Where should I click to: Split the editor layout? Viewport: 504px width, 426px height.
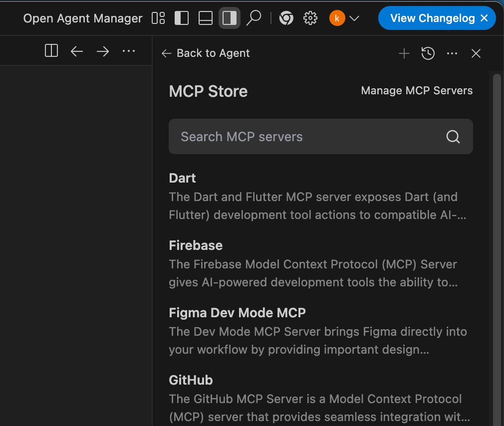click(x=51, y=51)
